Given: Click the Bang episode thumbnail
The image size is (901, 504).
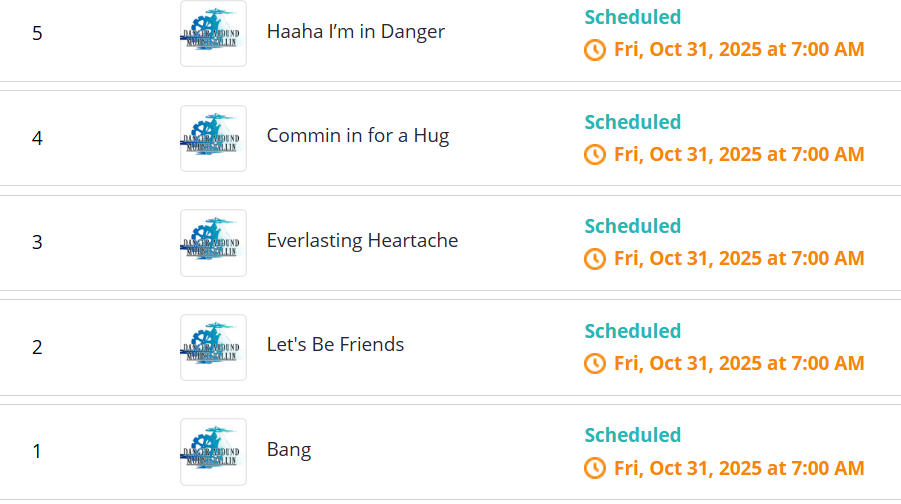Looking at the screenshot, I should (213, 452).
